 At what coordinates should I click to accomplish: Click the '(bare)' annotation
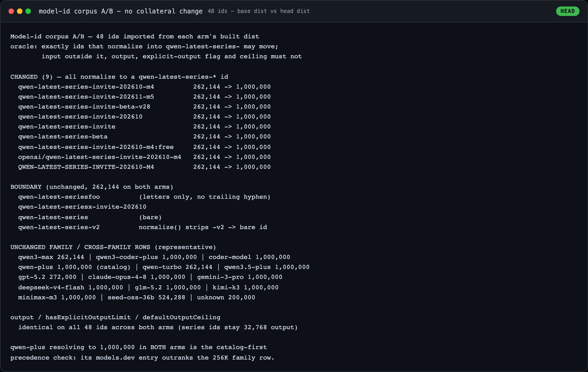(x=150, y=217)
